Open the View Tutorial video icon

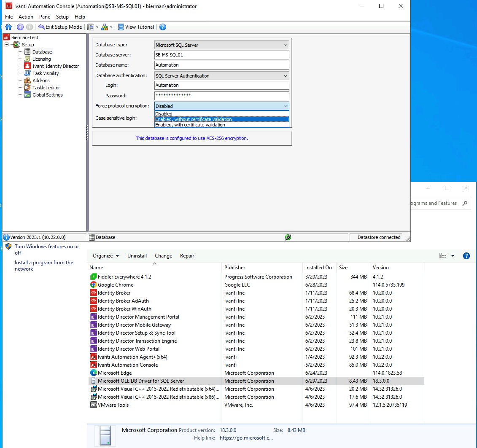click(x=121, y=27)
